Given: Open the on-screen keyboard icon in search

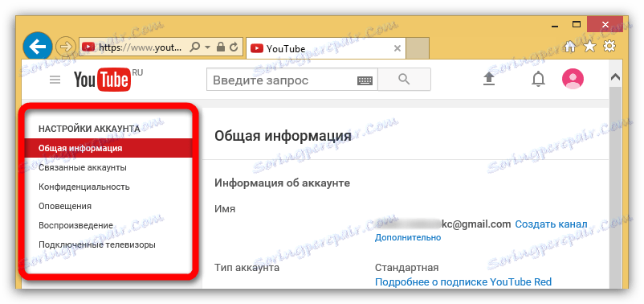Looking at the screenshot, I should click(365, 80).
